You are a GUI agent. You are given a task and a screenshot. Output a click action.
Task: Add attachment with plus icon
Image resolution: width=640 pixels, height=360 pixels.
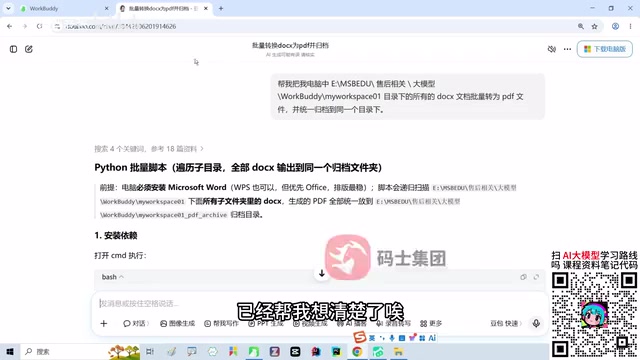(104, 323)
